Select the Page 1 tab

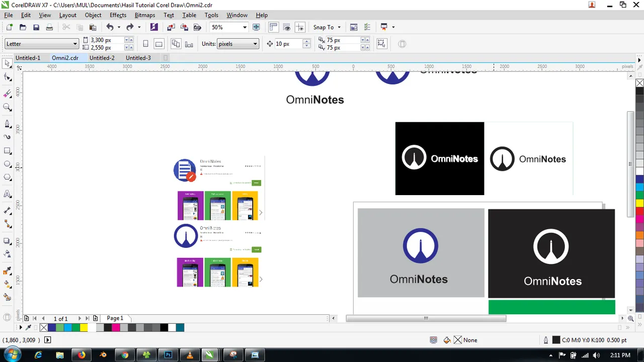click(x=115, y=318)
